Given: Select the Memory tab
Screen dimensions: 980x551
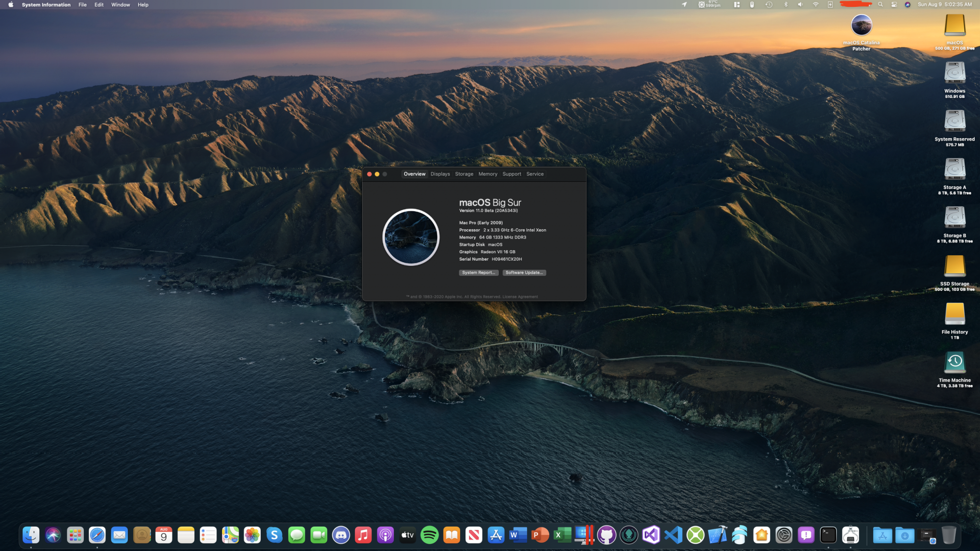Looking at the screenshot, I should coord(488,174).
